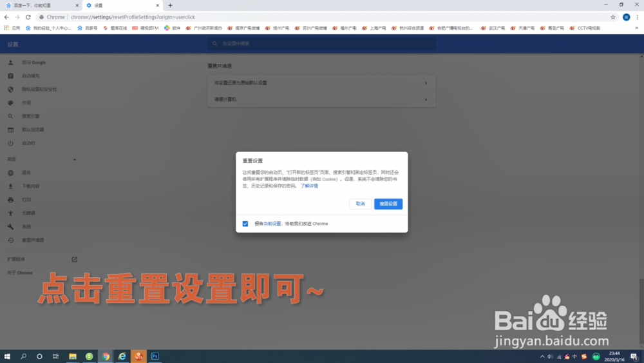The height and width of the screenshot is (363, 644).
Task: Click the shield icon for 隐私设置和安全性
Action: point(11,89)
